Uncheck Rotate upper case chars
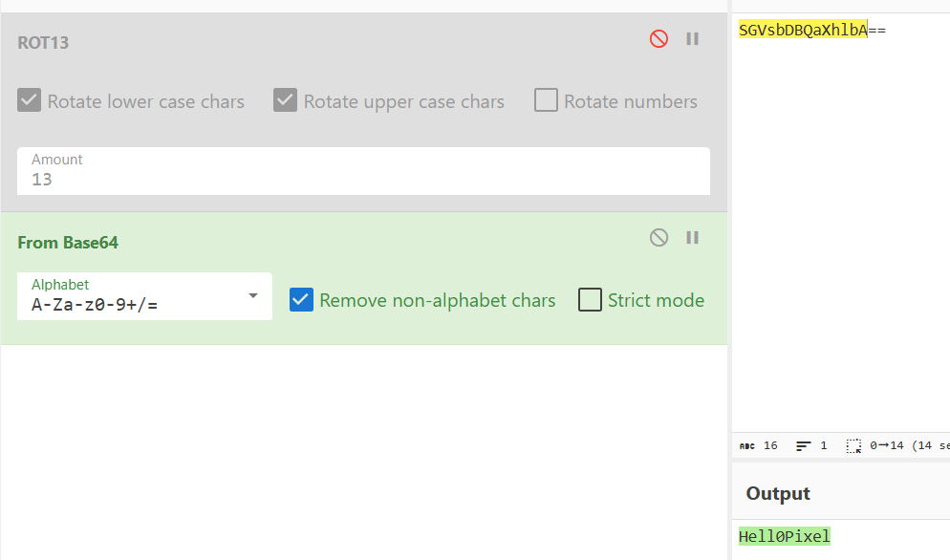950x560 pixels. pos(285,100)
